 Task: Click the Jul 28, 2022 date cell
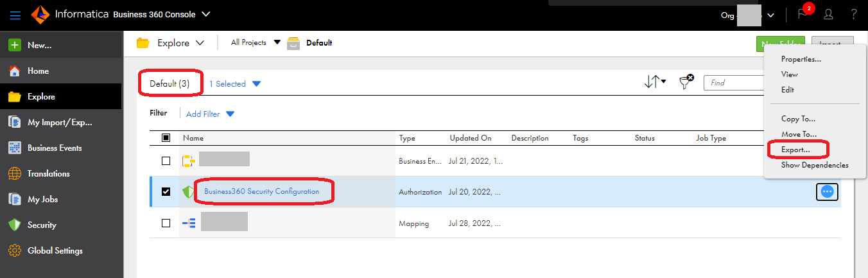pyautogui.click(x=475, y=223)
